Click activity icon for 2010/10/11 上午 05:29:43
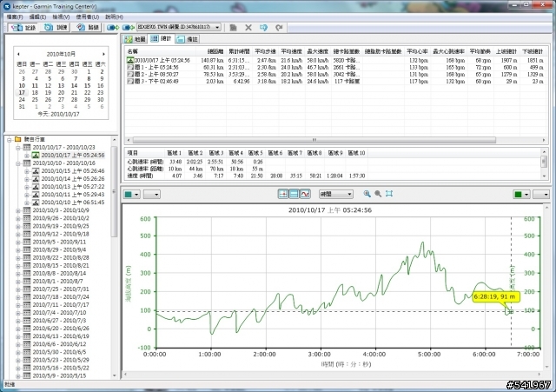 36,195
